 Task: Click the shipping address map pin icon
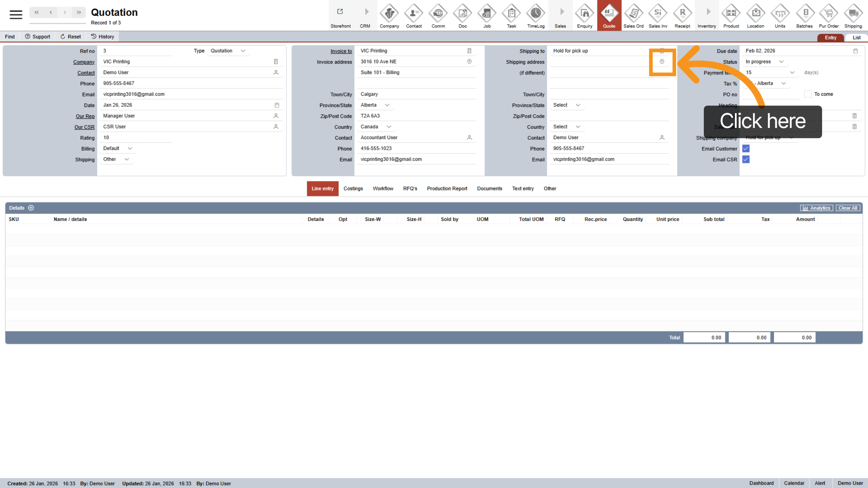[662, 62]
